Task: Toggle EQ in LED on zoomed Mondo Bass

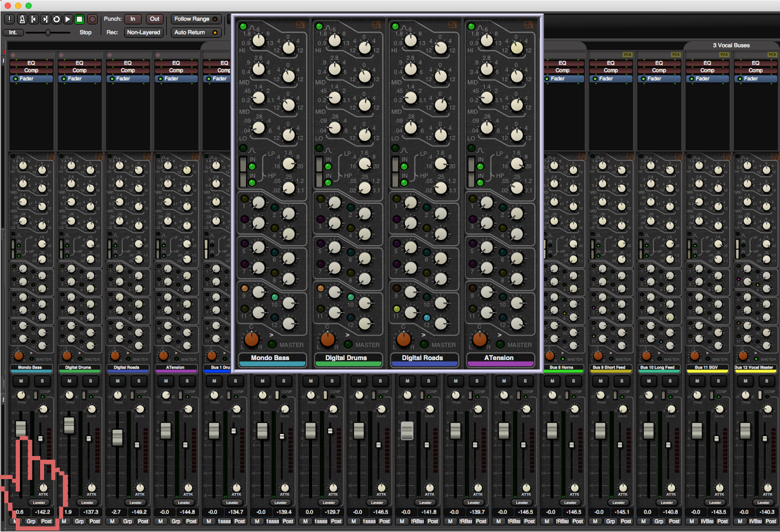Action: tap(243, 26)
